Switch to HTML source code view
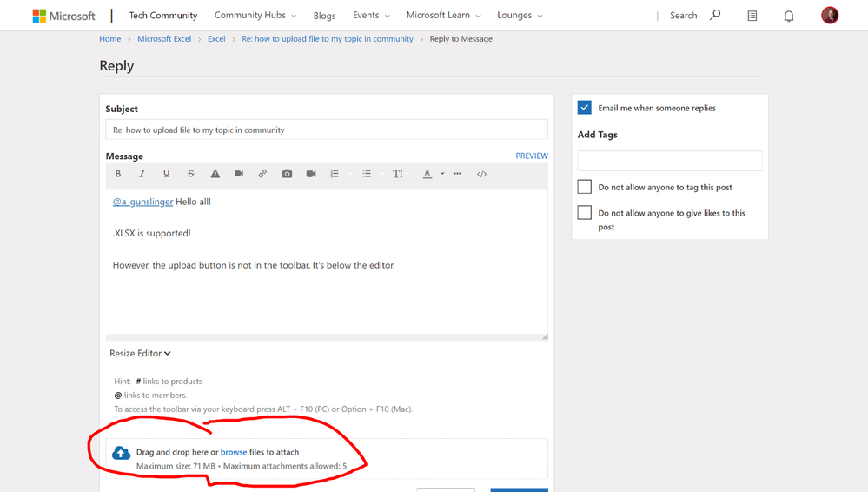Viewport: 868px width, 492px height. 481,174
